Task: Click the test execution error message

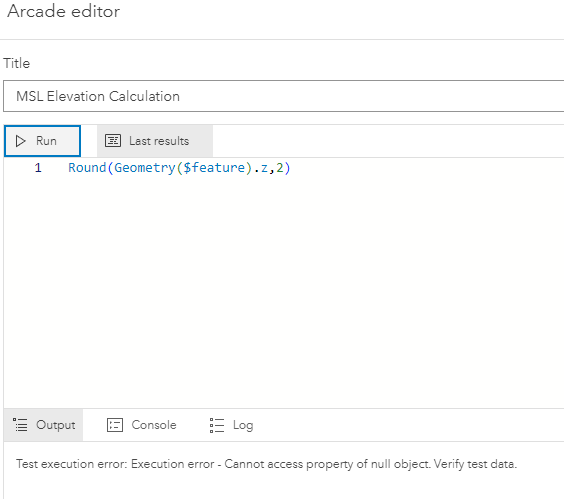Action: tap(266, 464)
